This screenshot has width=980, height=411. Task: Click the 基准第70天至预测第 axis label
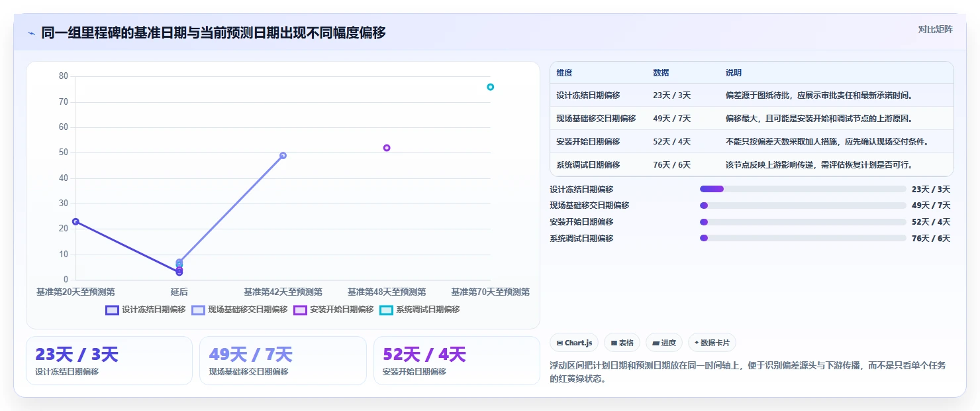[x=491, y=292]
